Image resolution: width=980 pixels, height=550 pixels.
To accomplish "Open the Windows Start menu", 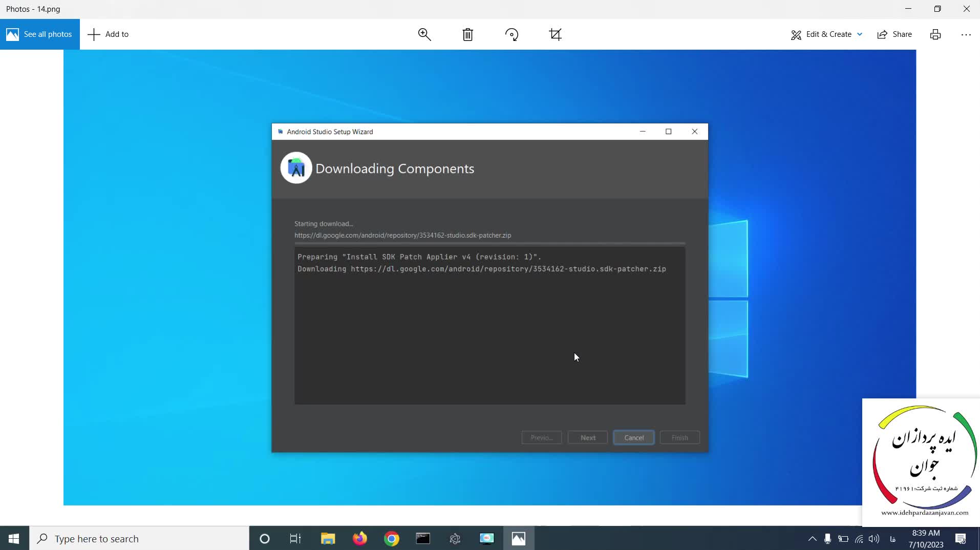I will [x=14, y=539].
